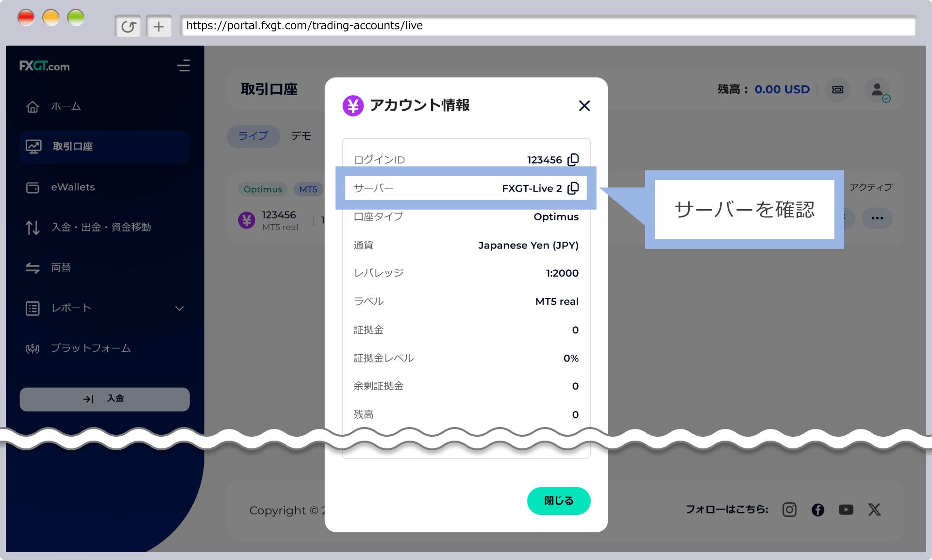The height and width of the screenshot is (560, 932).
Task: Copy the FXGT-Live 2 server name
Action: point(573,188)
